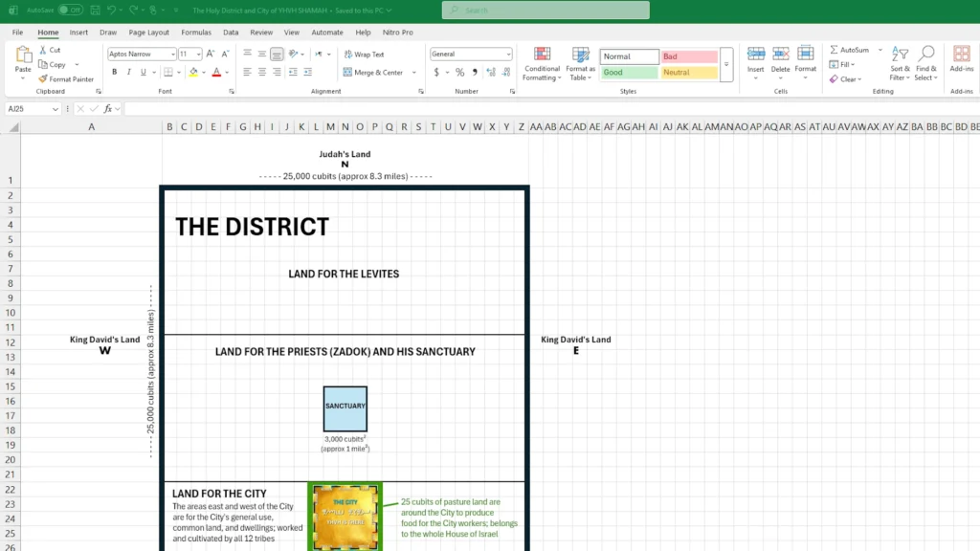Switch to the Page Layout tab
Image resolution: width=980 pixels, height=551 pixels.
click(x=148, y=32)
